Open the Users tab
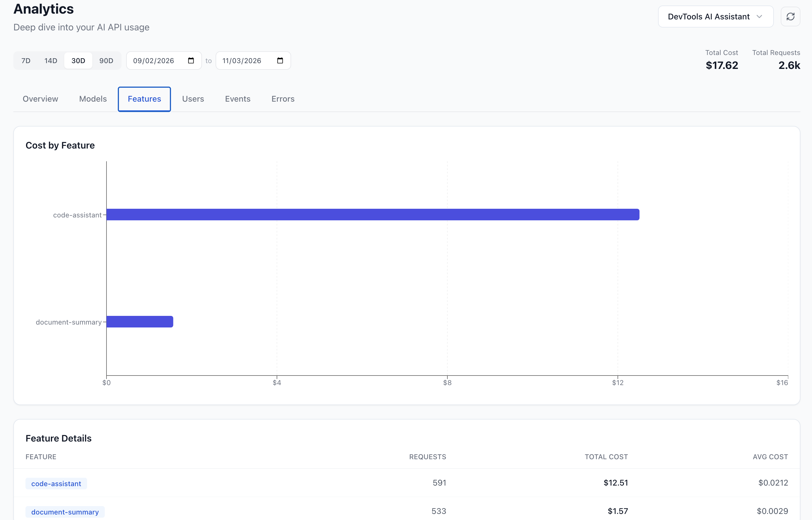Image resolution: width=812 pixels, height=520 pixels. [193, 99]
